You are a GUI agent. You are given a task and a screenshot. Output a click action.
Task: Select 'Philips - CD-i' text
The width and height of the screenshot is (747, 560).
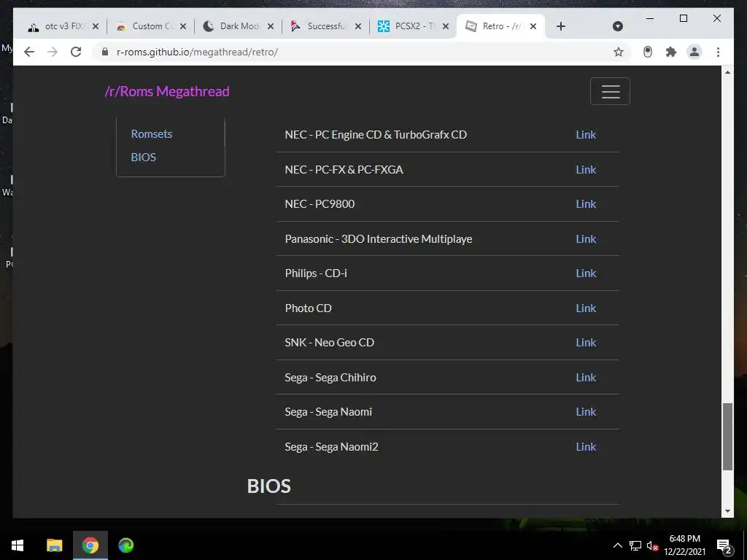point(316,273)
